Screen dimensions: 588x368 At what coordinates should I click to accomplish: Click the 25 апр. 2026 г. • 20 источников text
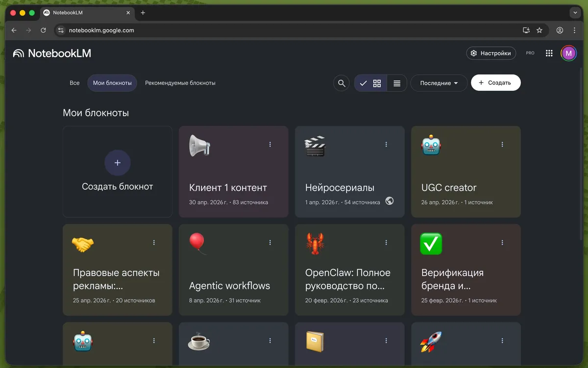[x=114, y=300]
